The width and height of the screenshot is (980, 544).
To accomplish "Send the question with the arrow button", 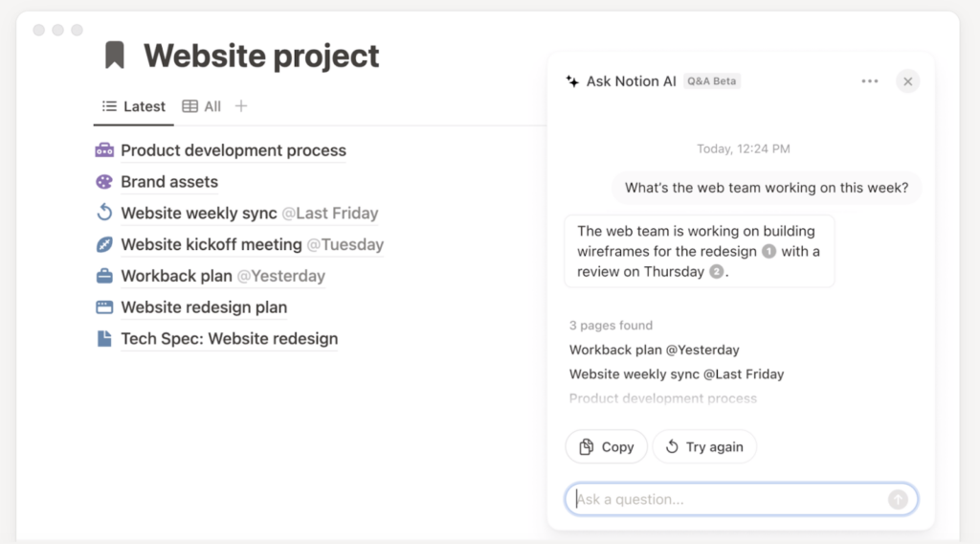I will (898, 500).
